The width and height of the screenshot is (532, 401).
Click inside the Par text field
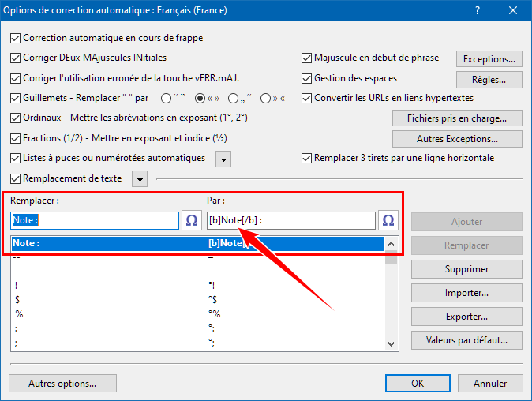point(290,220)
